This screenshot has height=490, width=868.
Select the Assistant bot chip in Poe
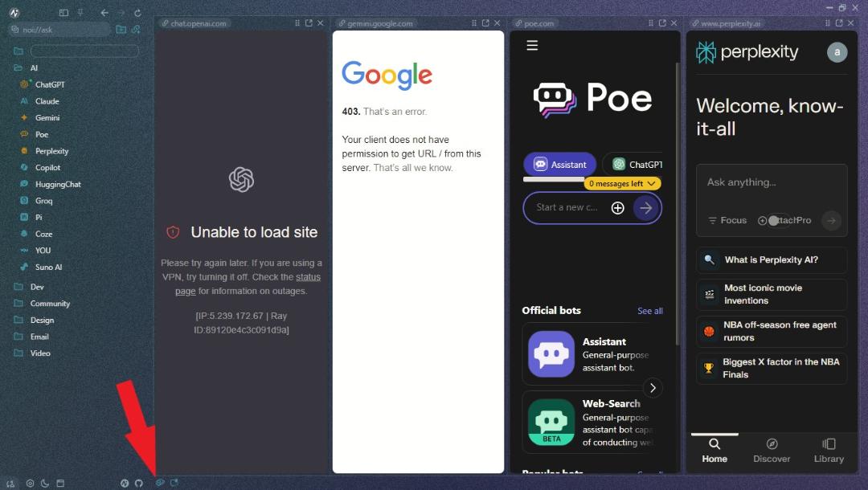(559, 164)
